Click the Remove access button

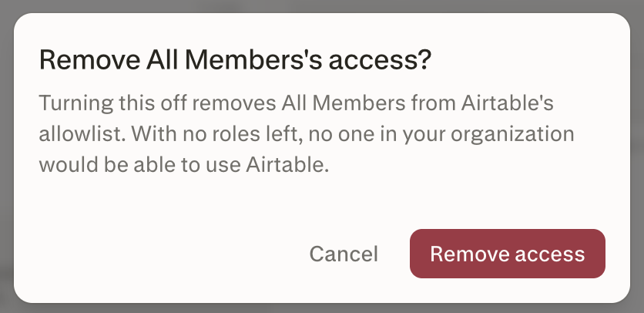507,254
